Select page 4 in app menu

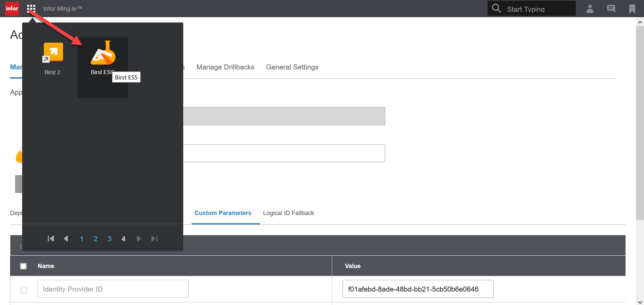tap(123, 239)
